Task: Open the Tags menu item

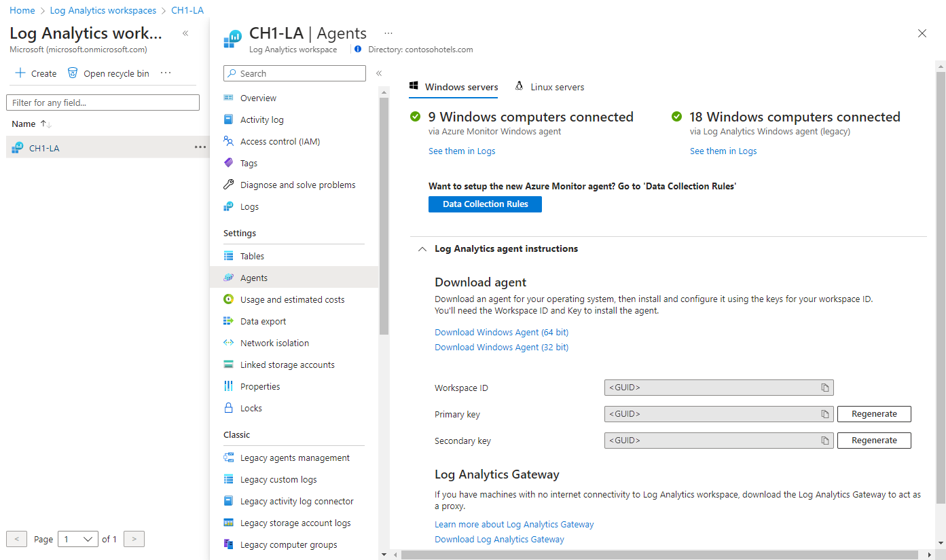Action: (x=249, y=163)
